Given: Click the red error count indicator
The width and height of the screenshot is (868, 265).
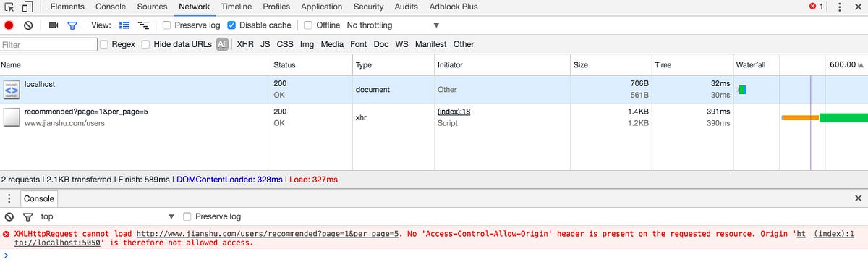Looking at the screenshot, I should coord(816,7).
